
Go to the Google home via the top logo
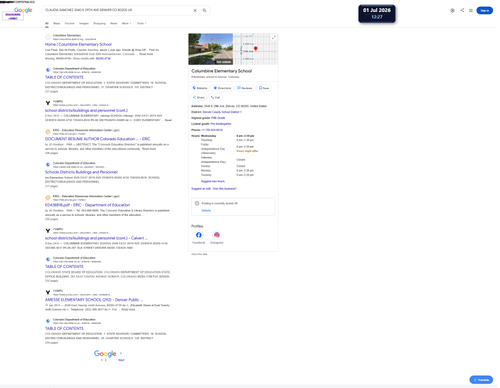23,10
